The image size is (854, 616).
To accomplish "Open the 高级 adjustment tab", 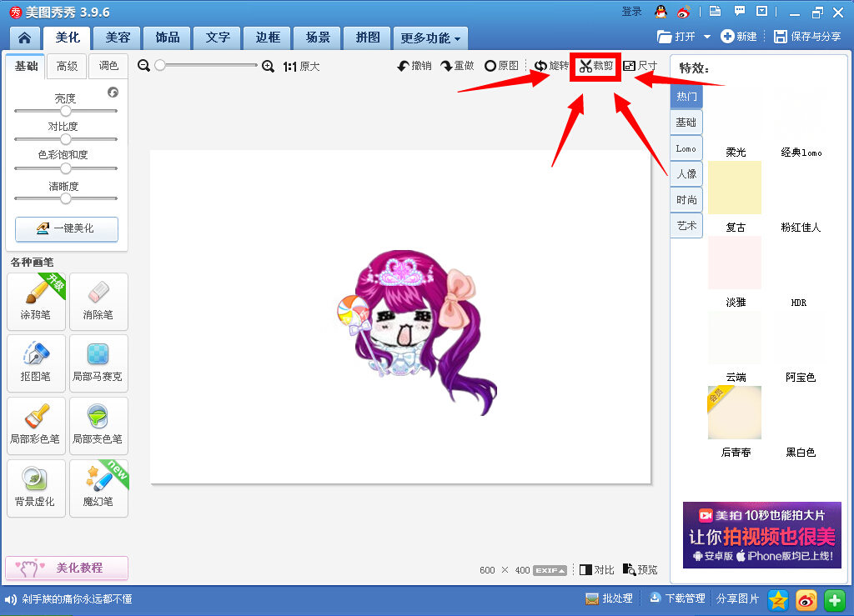I will [x=67, y=67].
